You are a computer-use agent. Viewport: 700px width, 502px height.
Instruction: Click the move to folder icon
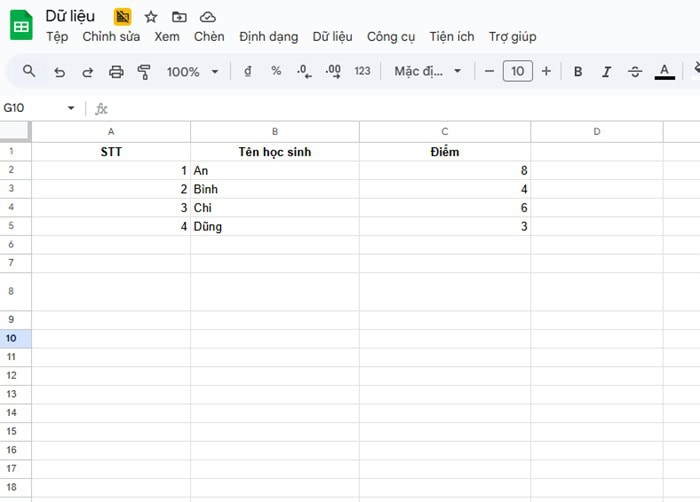179,17
